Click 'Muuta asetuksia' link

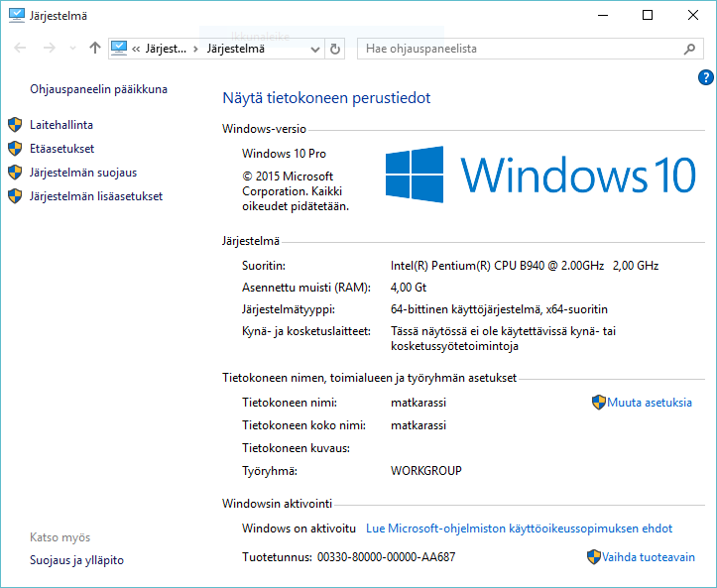[x=650, y=403]
